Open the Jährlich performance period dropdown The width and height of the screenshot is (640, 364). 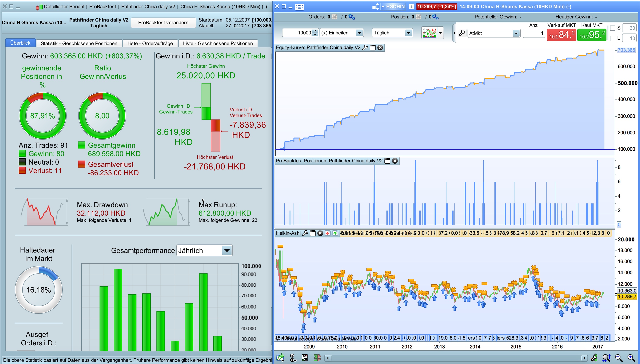point(227,251)
